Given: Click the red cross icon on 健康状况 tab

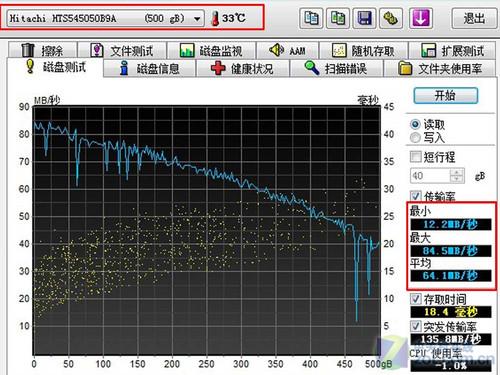Looking at the screenshot, I should 218,68.
